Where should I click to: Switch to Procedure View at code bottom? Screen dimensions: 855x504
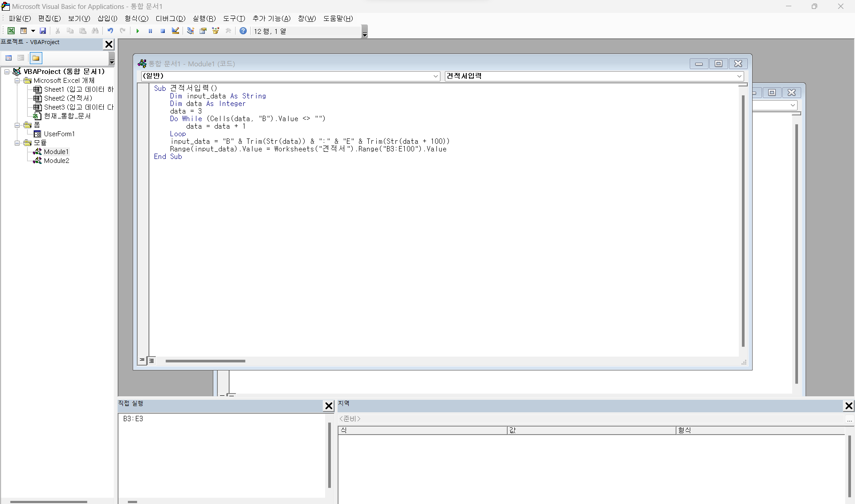coord(142,360)
